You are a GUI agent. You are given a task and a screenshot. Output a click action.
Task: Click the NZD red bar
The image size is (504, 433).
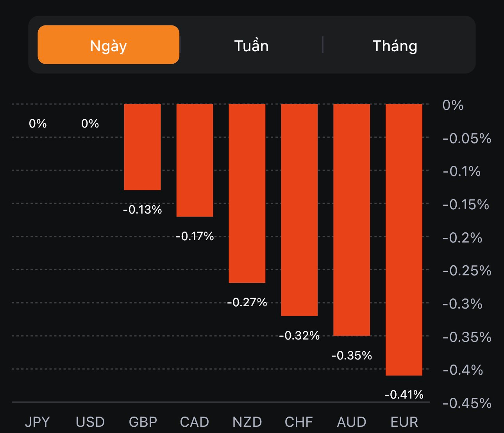[247, 193]
